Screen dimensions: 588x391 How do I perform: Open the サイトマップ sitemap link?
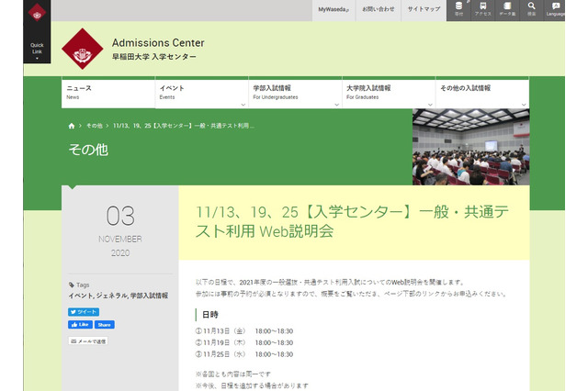click(x=424, y=10)
